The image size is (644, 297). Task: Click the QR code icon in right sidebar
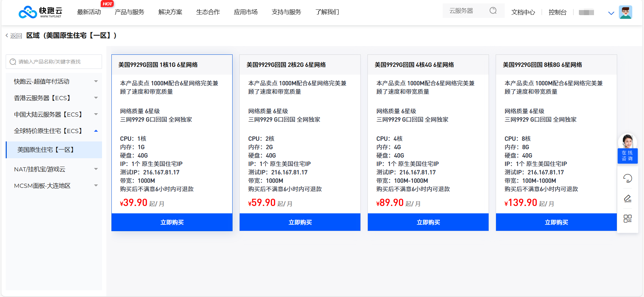click(x=627, y=219)
